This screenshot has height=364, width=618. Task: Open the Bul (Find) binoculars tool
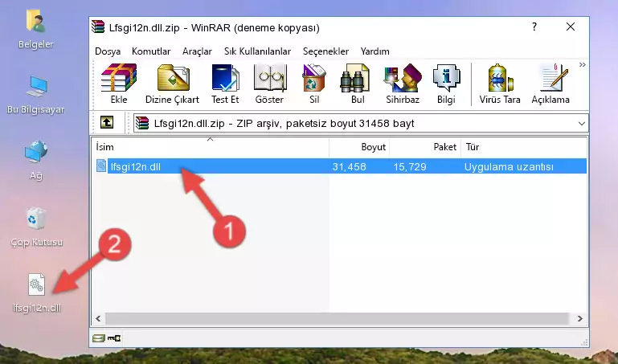[x=357, y=84]
